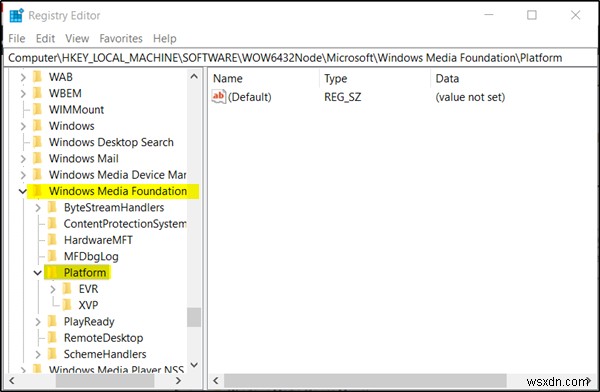
Task: Expand the WAB key
Action: point(23,77)
